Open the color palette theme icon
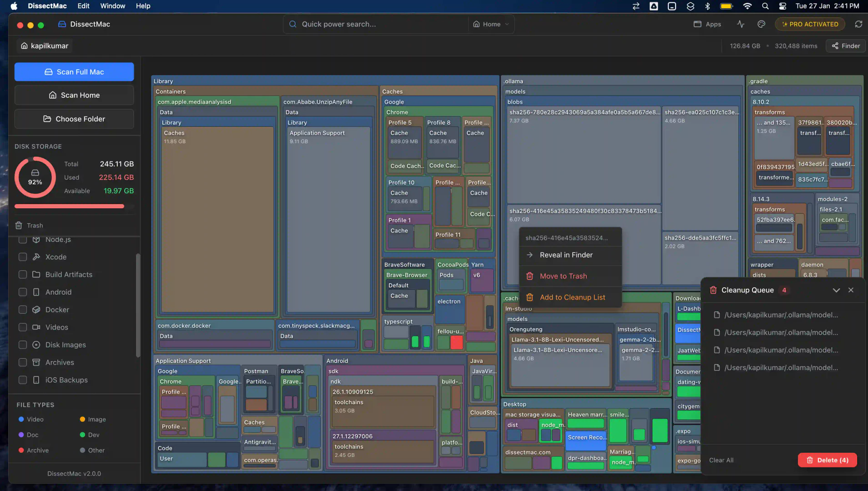Viewport: 868px width, 491px height. tap(761, 24)
